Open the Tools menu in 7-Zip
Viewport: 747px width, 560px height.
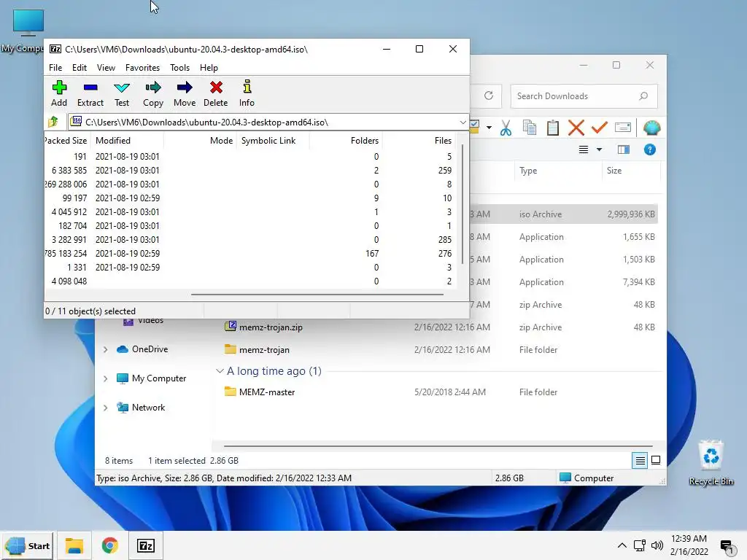tap(179, 68)
